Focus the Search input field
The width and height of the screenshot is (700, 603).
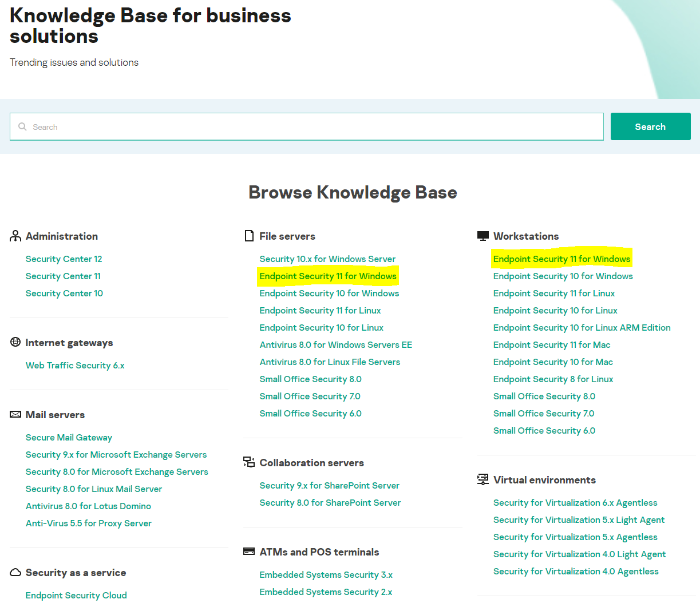click(307, 126)
